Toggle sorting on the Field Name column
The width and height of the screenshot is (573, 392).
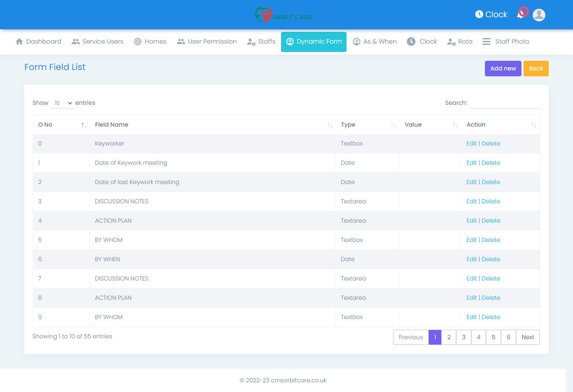coord(330,125)
